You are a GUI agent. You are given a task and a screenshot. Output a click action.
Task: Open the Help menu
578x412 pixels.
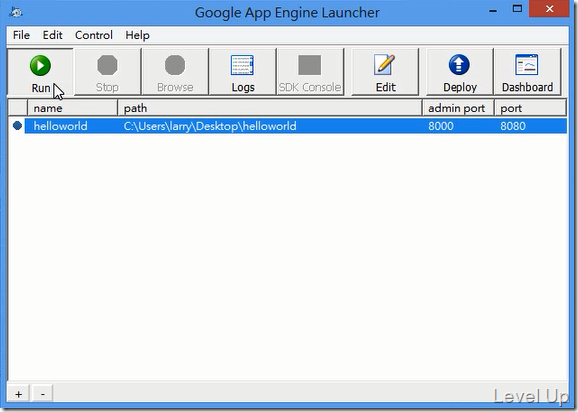(137, 35)
